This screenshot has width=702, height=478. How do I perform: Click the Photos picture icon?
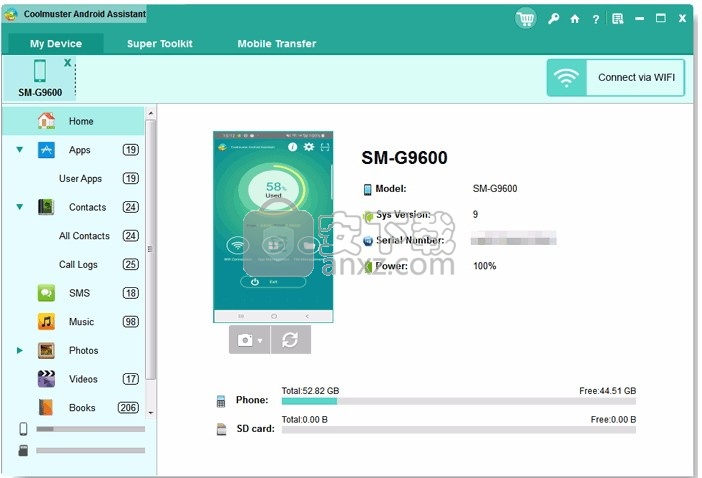[x=46, y=350]
